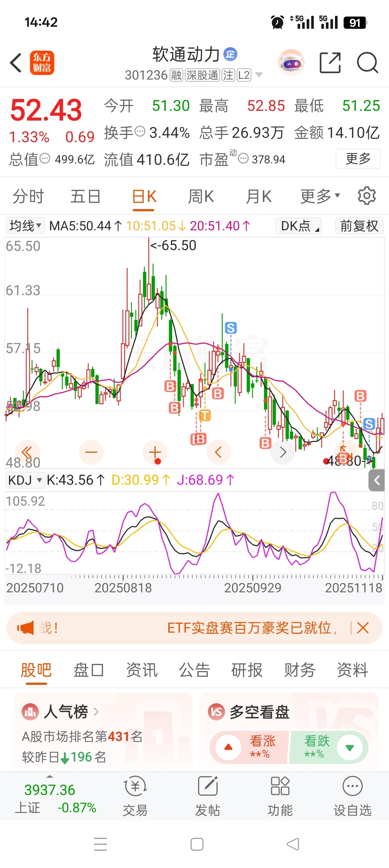Open 交易 trade icon
This screenshot has height=868, width=389.
[x=135, y=796]
